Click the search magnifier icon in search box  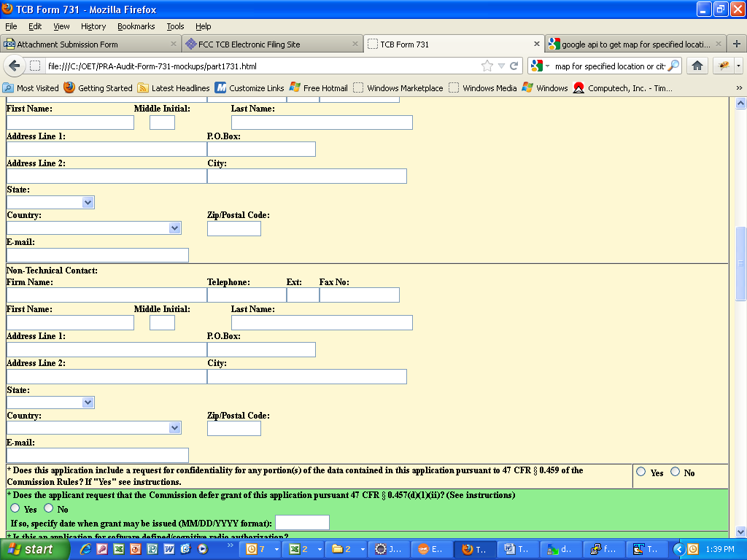point(673,66)
